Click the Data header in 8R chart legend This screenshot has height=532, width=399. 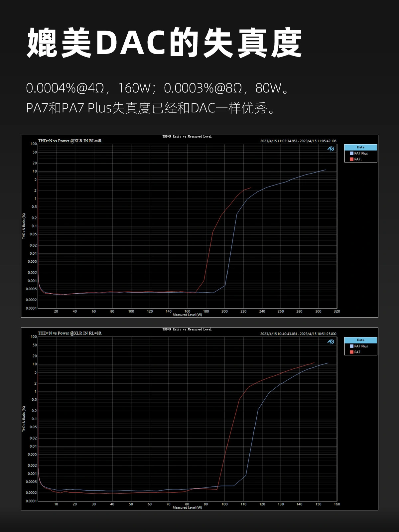(360, 340)
